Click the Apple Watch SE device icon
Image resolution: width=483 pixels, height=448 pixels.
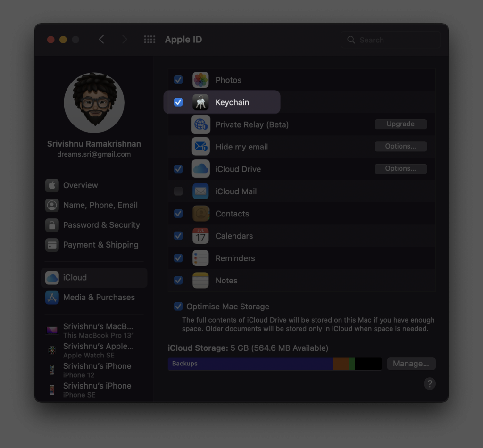pos(52,350)
